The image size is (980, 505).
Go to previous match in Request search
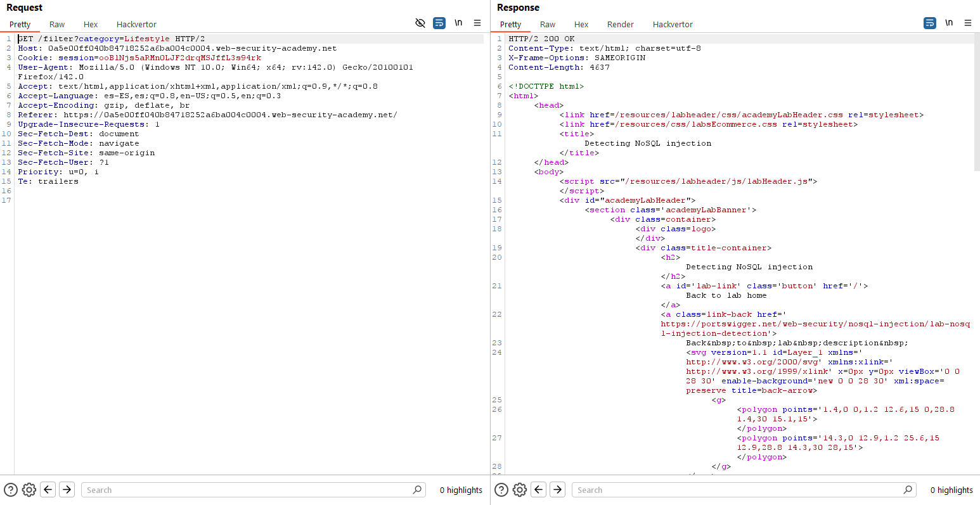48,490
